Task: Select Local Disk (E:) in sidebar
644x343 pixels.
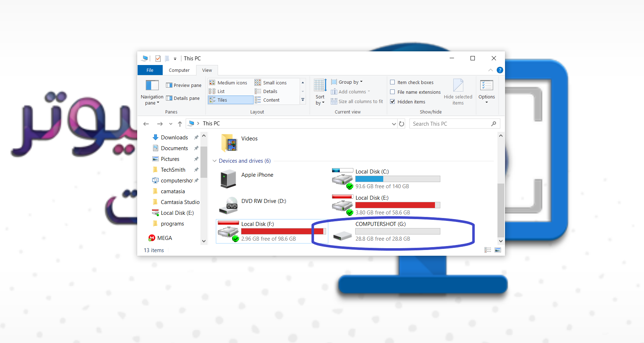Action: (177, 213)
